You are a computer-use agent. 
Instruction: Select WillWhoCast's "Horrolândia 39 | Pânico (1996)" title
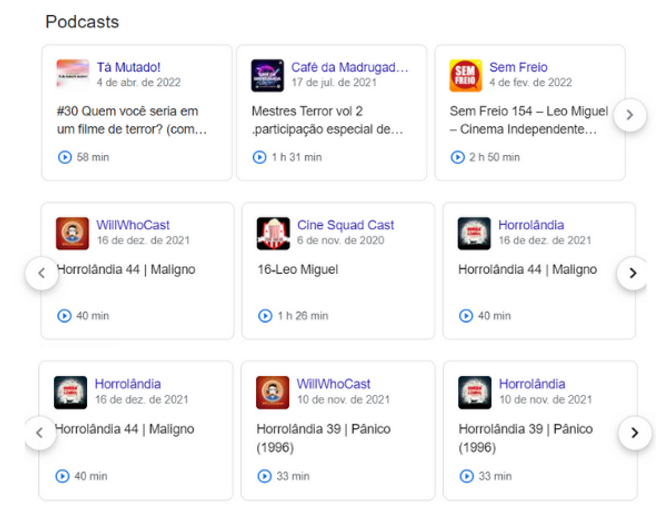pyautogui.click(x=323, y=438)
